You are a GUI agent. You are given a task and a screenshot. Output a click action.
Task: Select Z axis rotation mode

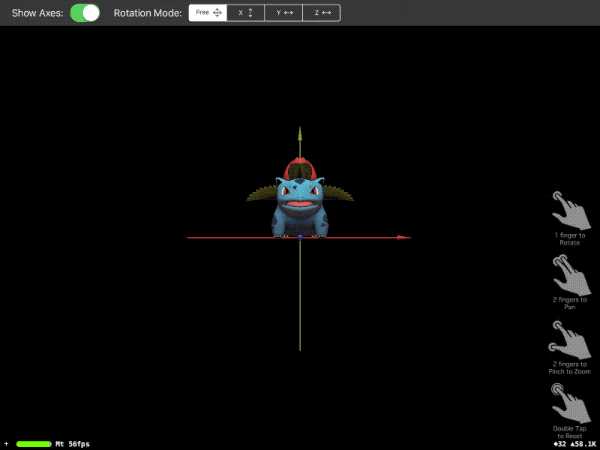(321, 13)
